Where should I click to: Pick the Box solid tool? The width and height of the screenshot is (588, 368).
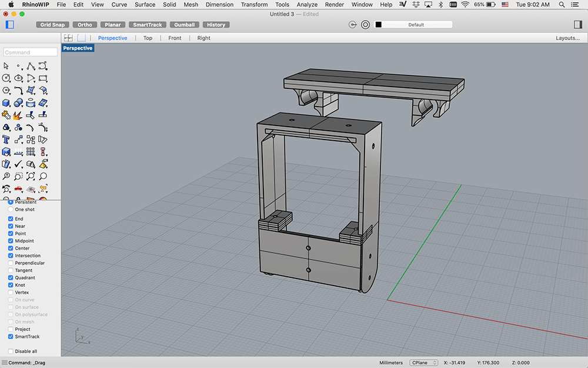click(x=6, y=103)
